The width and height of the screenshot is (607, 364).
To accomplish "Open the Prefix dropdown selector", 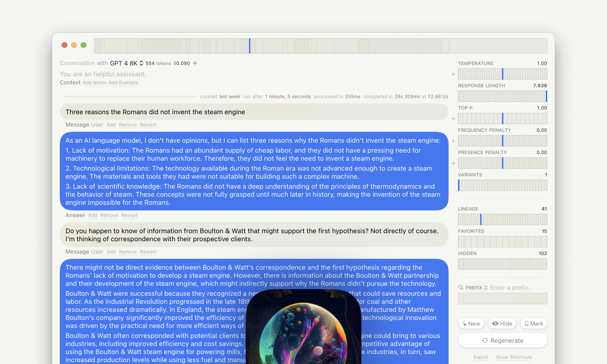I will (477, 288).
